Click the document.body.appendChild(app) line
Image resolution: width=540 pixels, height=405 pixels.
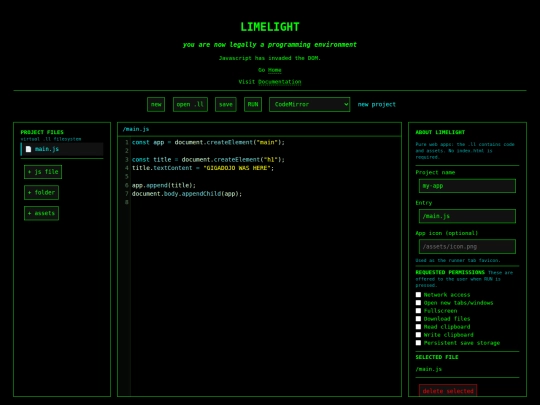(187, 194)
